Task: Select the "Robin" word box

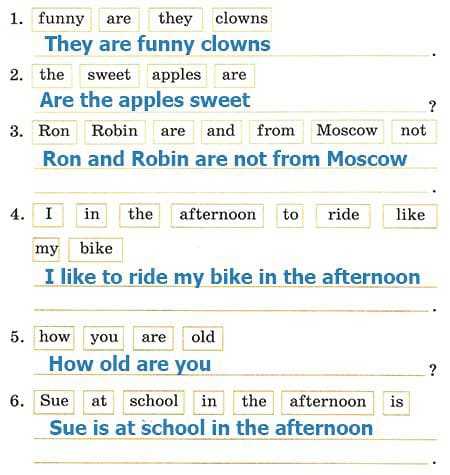Action: [x=115, y=132]
